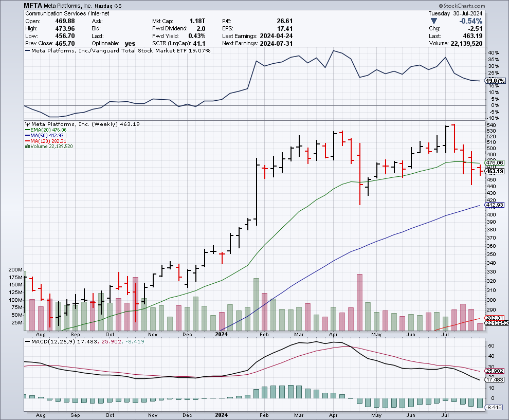Click the 476.06 EMA price tag on axis
The height and width of the screenshot is (420, 509).
(x=495, y=162)
